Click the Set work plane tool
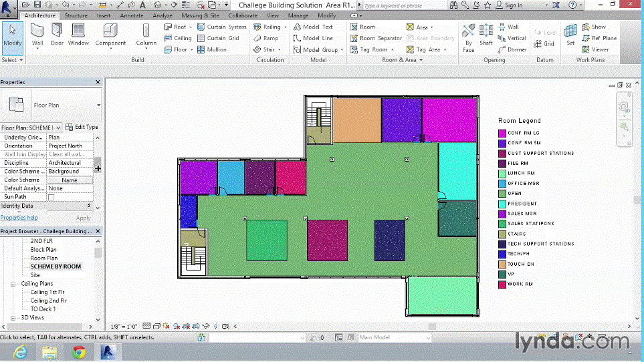Image resolution: width=644 pixels, height=362 pixels. pos(570,35)
